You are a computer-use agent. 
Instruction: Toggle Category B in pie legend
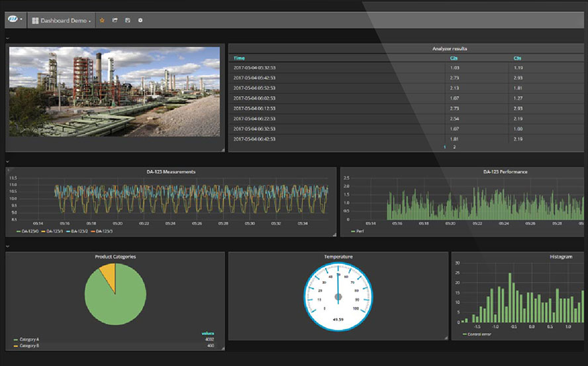click(x=28, y=345)
